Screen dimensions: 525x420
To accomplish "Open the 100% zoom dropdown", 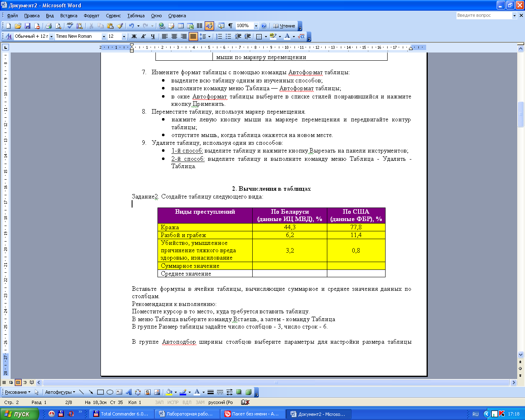I will tap(256, 26).
